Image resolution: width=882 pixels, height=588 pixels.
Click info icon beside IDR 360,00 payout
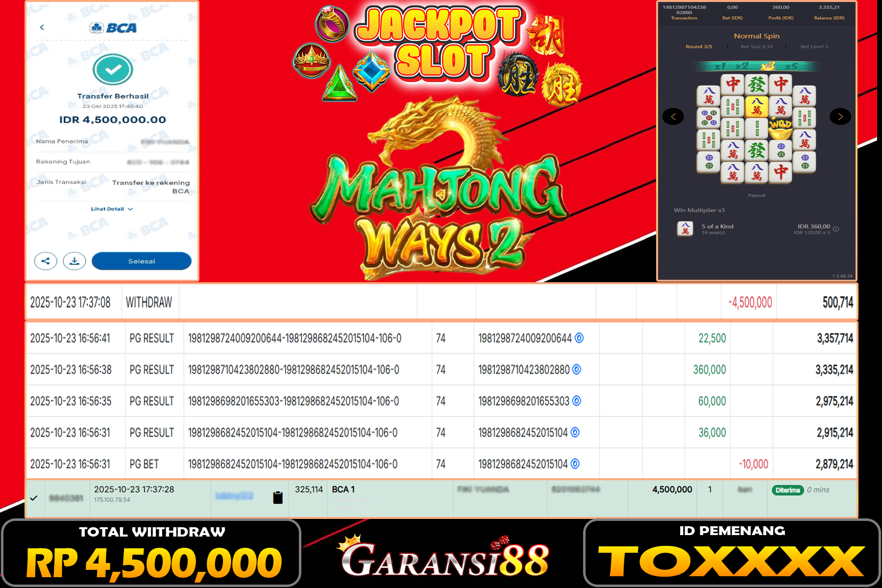click(x=836, y=229)
